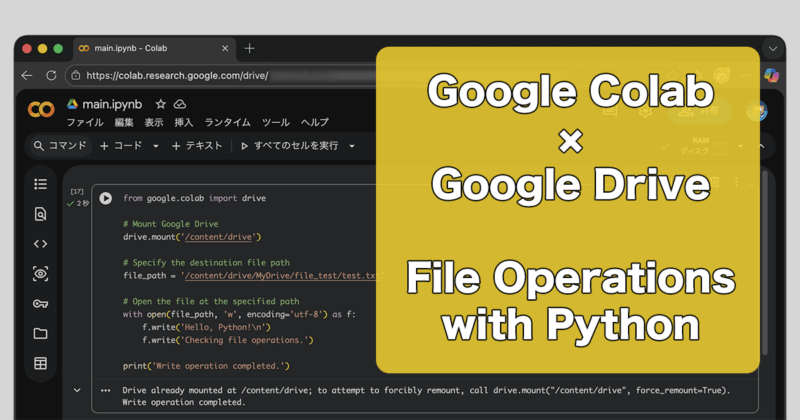Open the Google Drive file icon
Viewport: 800px width, 420px height.
tap(72, 104)
